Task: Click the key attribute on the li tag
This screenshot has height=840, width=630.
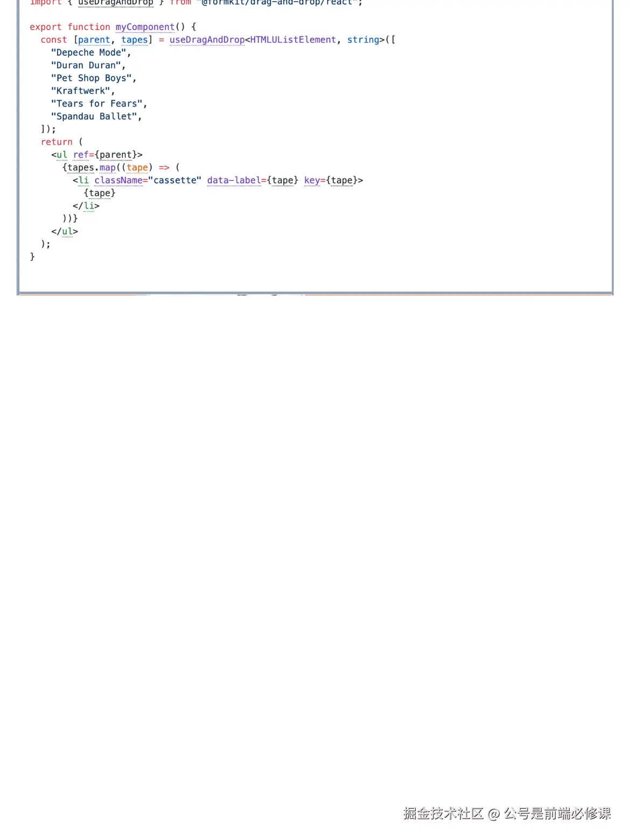Action: (311, 181)
